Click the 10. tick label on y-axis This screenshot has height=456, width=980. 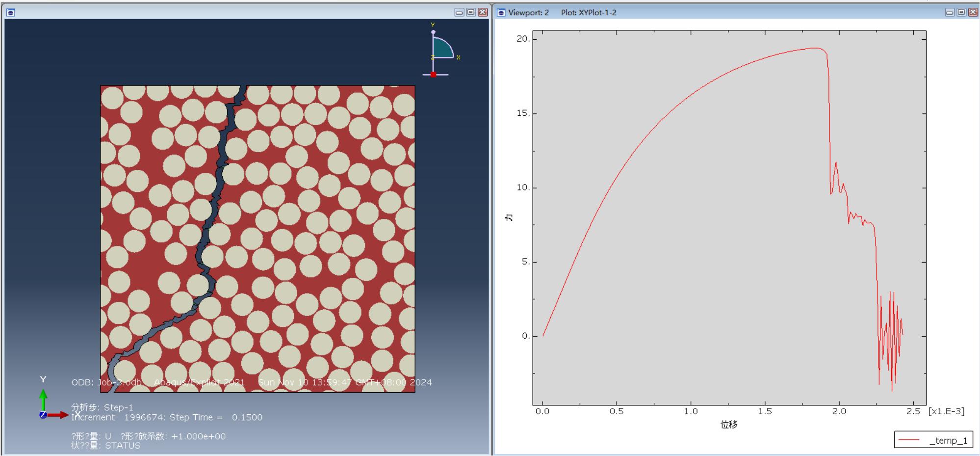tap(523, 188)
